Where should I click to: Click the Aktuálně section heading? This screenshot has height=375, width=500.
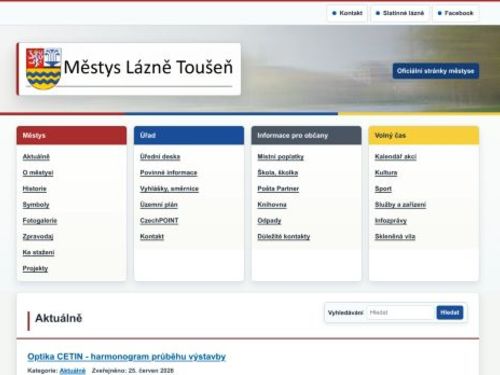click(x=59, y=318)
